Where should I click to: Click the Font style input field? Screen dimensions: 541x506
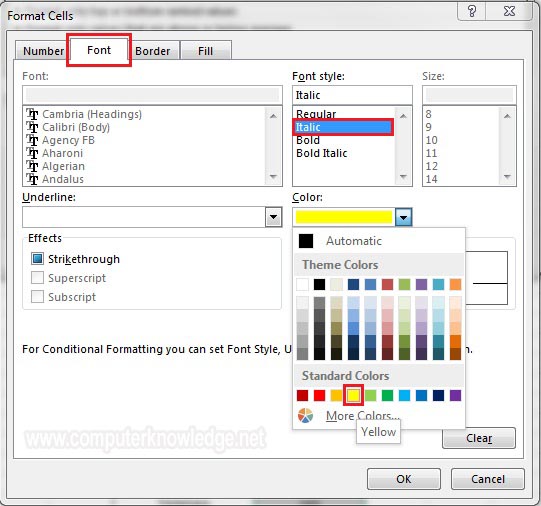click(352, 95)
